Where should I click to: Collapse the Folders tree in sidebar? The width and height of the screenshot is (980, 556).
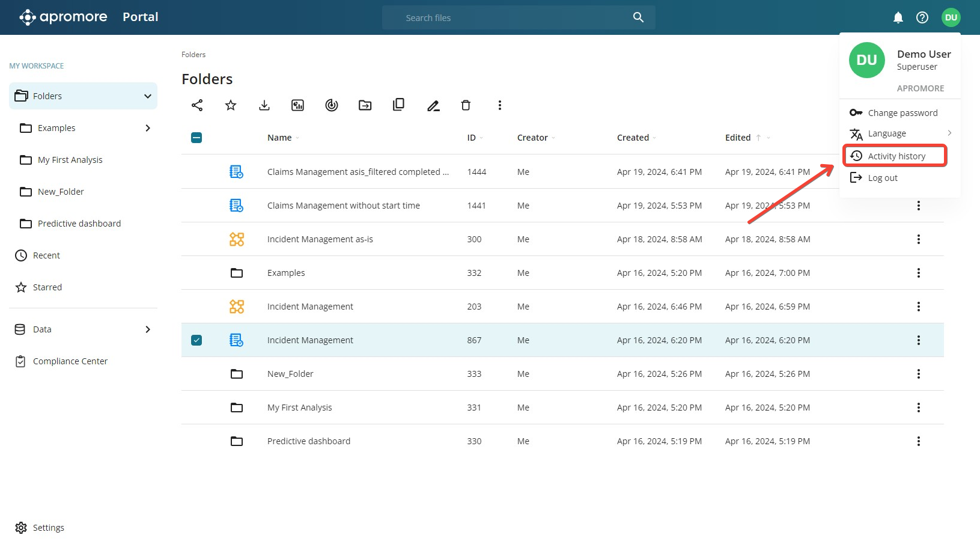click(148, 96)
